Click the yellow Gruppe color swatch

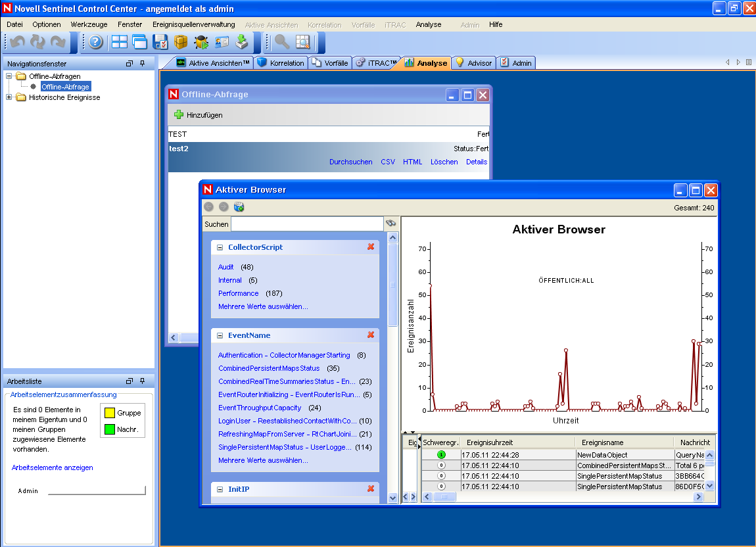point(109,413)
